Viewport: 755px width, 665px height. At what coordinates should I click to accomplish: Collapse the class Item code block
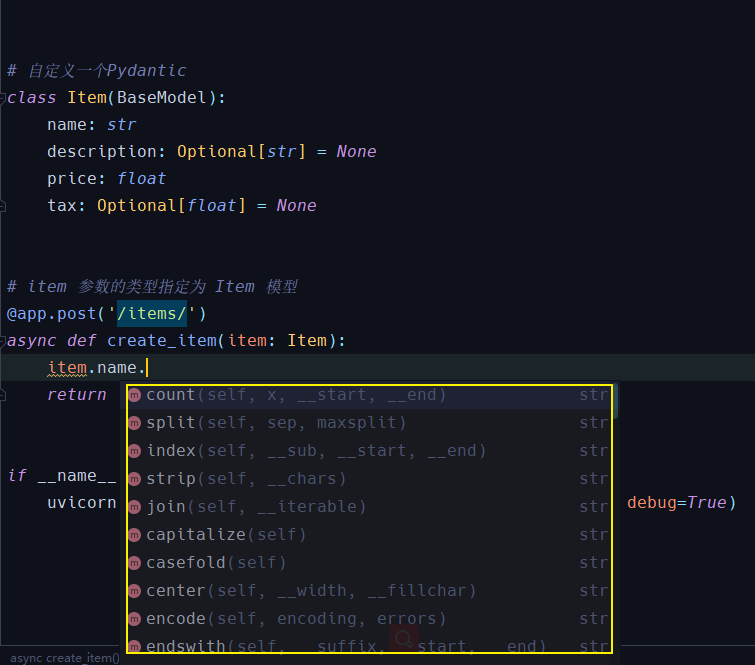4,98
